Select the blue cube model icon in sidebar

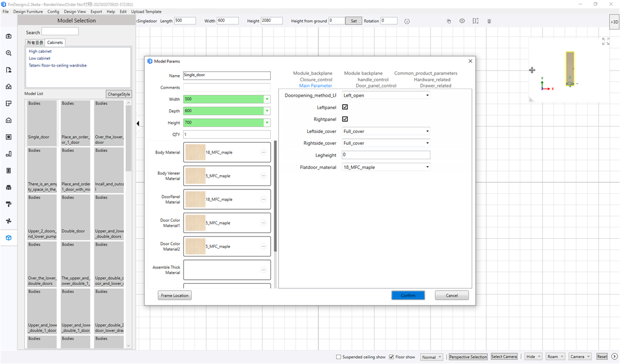click(x=9, y=238)
